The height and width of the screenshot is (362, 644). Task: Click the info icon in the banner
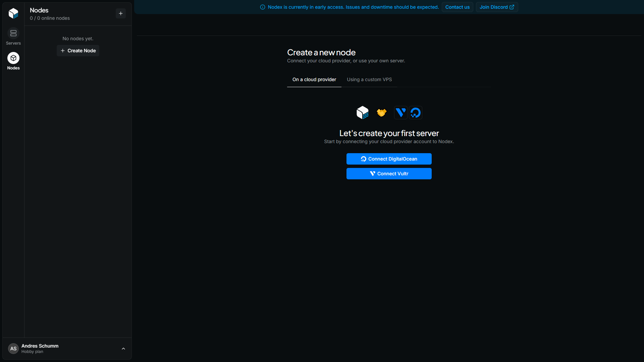[263, 7]
